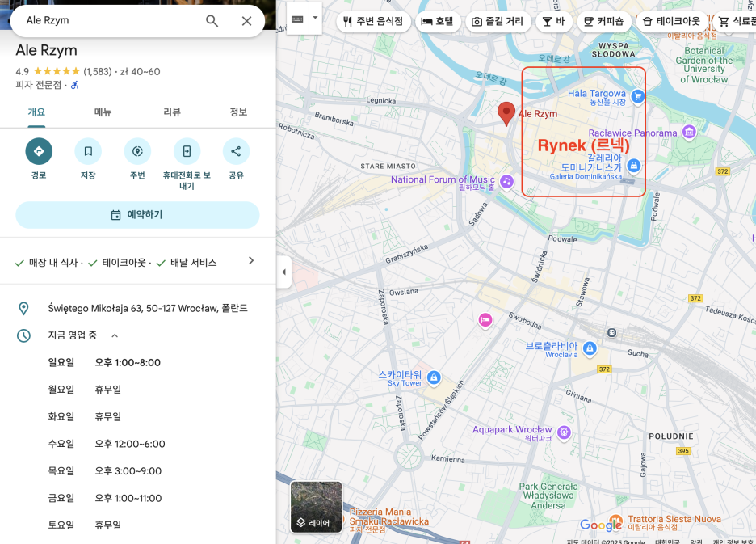Filter map by 호텔 chip
Viewport: 756px width, 544px height.
[x=438, y=21]
